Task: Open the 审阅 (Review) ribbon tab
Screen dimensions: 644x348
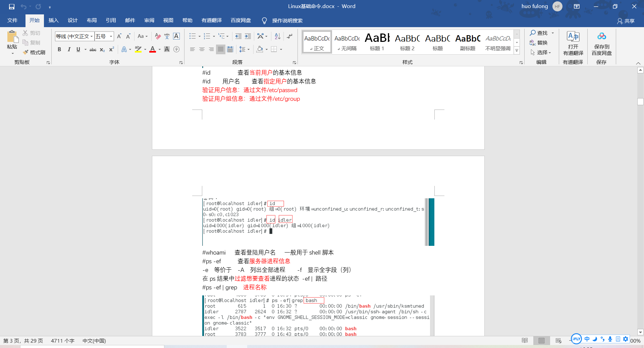Action: click(x=149, y=20)
